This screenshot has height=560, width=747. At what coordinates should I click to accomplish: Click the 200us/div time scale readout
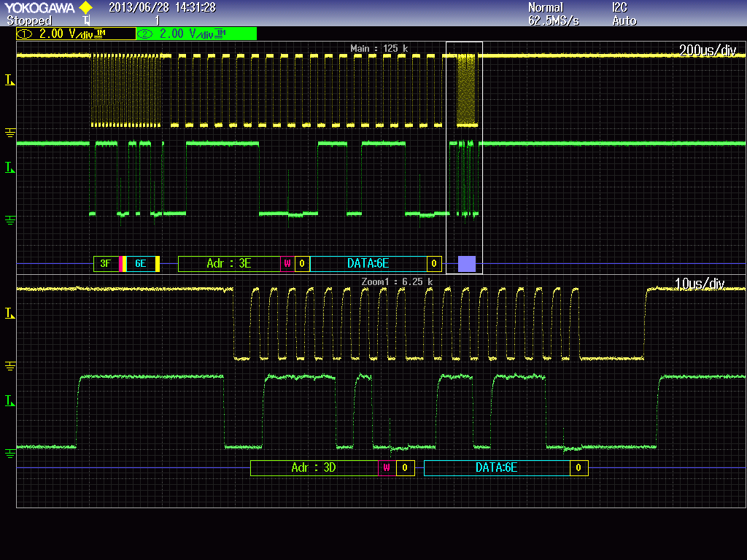[707, 51]
